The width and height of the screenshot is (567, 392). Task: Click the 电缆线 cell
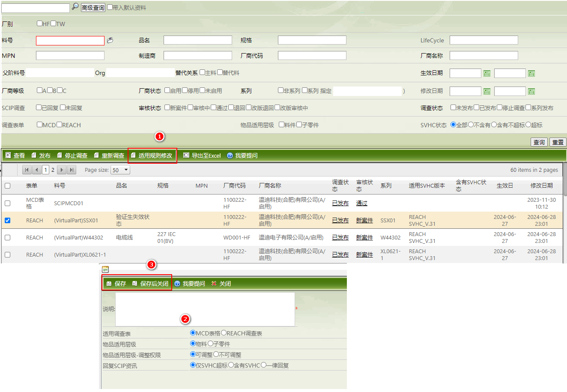[x=124, y=237]
